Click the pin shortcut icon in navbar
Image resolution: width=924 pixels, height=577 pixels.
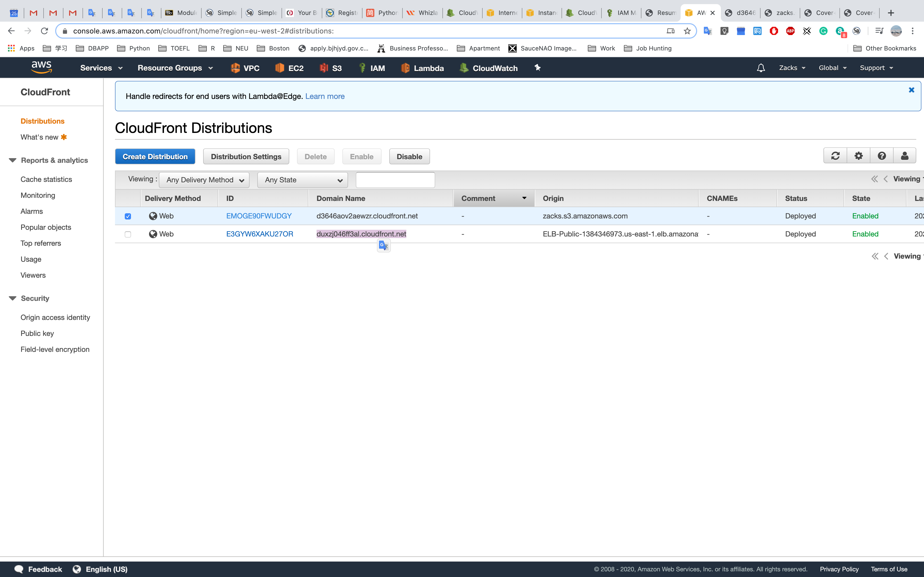538,68
